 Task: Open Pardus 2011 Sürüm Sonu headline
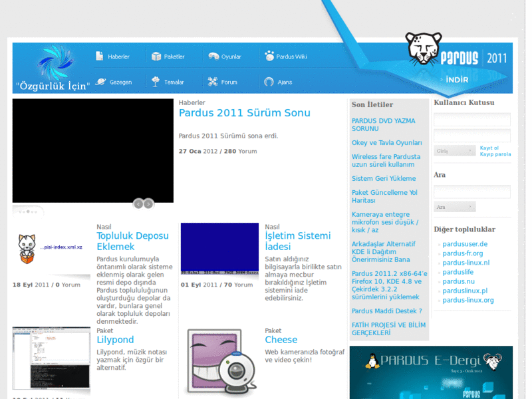tap(244, 113)
